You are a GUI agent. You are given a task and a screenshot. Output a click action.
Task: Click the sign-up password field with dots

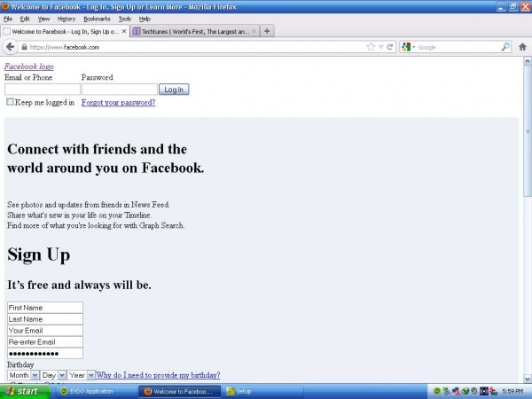(45, 353)
